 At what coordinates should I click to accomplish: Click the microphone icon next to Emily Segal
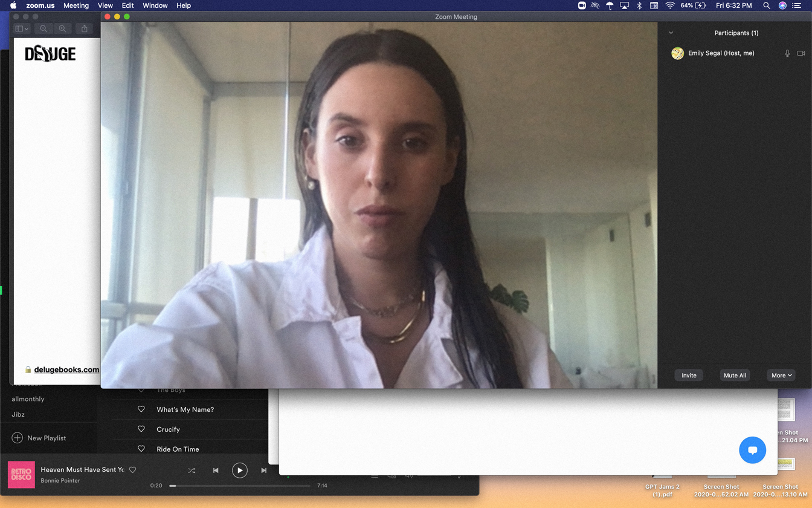pyautogui.click(x=787, y=53)
